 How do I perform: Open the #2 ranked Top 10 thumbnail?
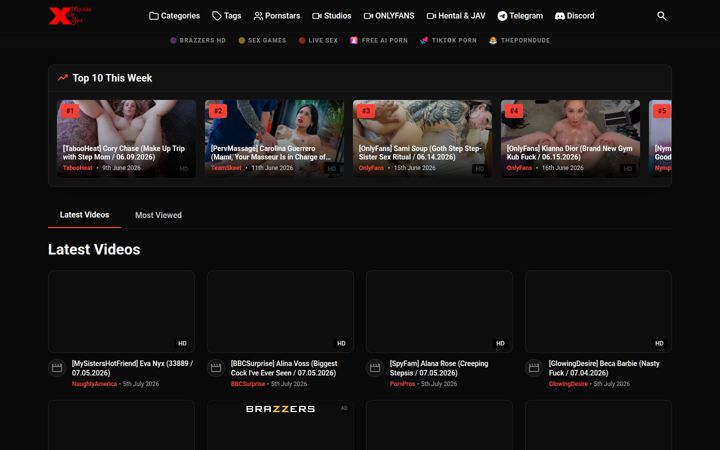pos(274,138)
